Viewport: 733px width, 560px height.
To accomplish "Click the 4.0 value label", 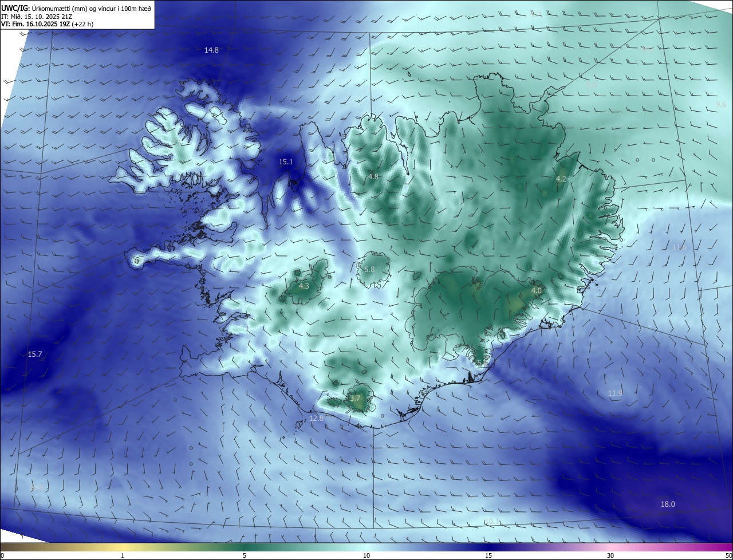I will (x=537, y=291).
